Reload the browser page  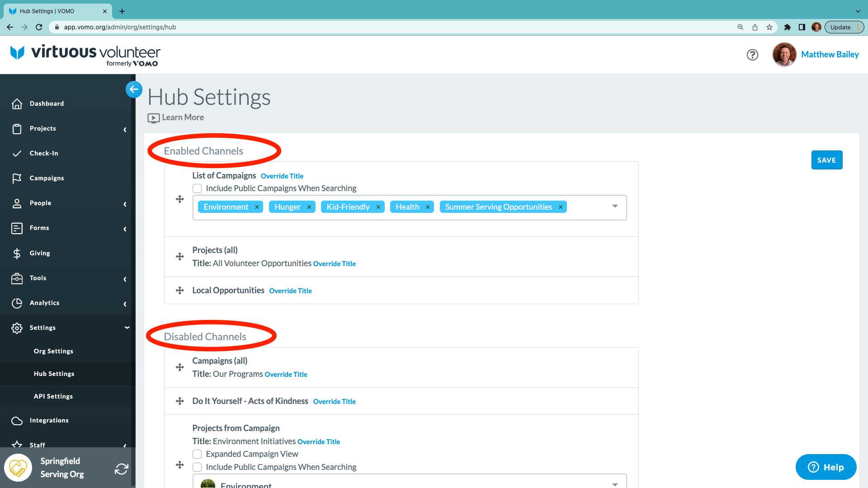coord(39,27)
